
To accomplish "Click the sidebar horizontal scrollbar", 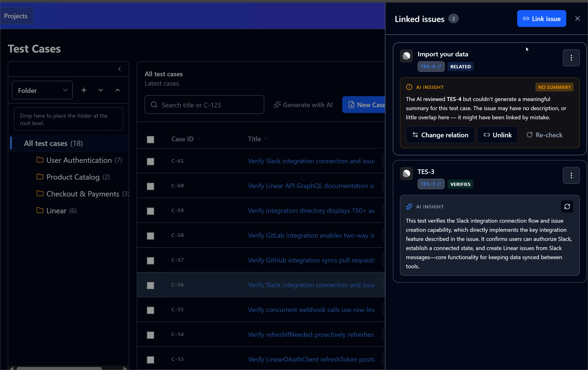I will coord(59,368).
